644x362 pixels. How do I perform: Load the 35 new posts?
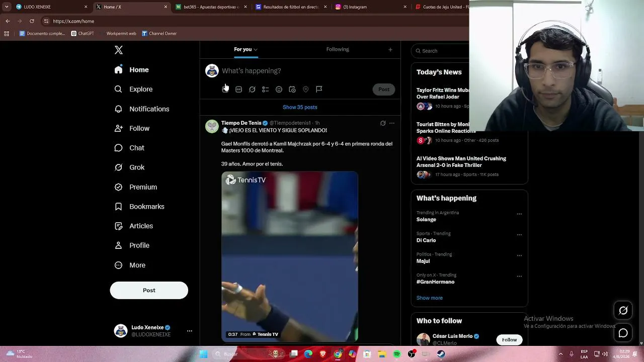[300, 107]
